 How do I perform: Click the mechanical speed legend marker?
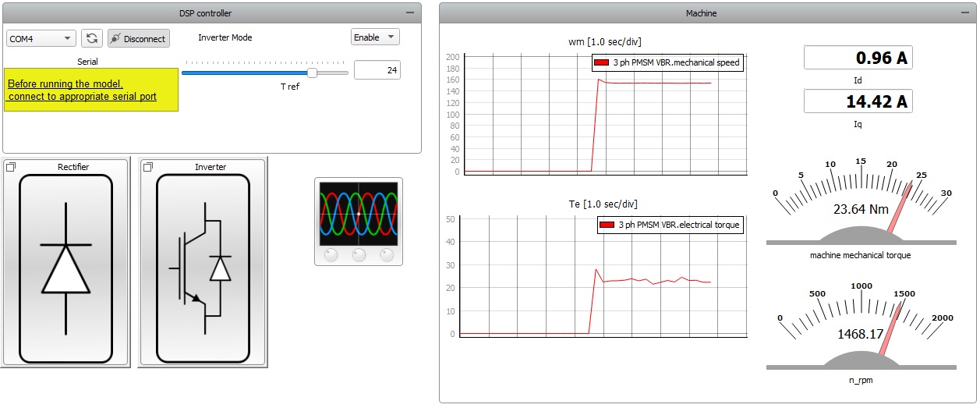[601, 62]
